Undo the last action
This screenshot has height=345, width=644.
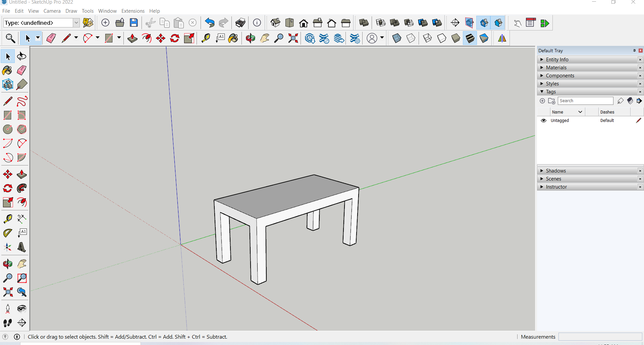[210, 23]
